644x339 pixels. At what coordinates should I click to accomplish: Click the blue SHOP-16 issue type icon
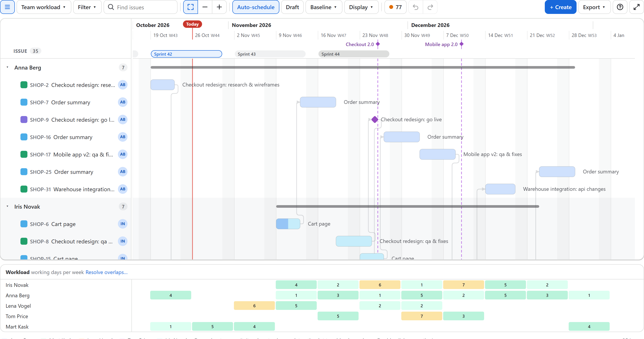pyautogui.click(x=24, y=137)
